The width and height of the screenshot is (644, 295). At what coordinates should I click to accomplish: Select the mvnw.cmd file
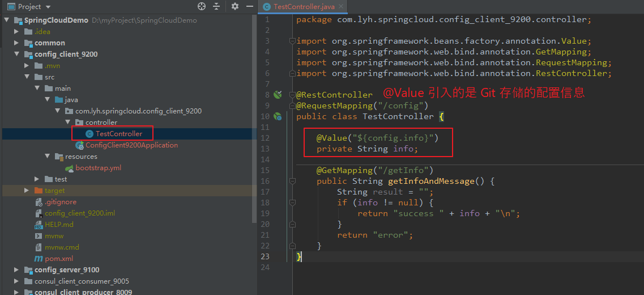click(x=62, y=247)
